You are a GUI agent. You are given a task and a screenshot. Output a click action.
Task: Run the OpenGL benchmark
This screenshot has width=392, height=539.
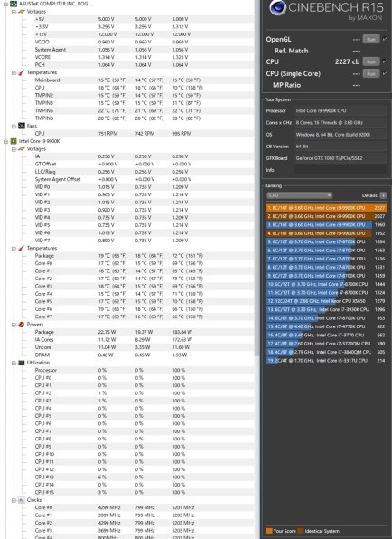(371, 39)
